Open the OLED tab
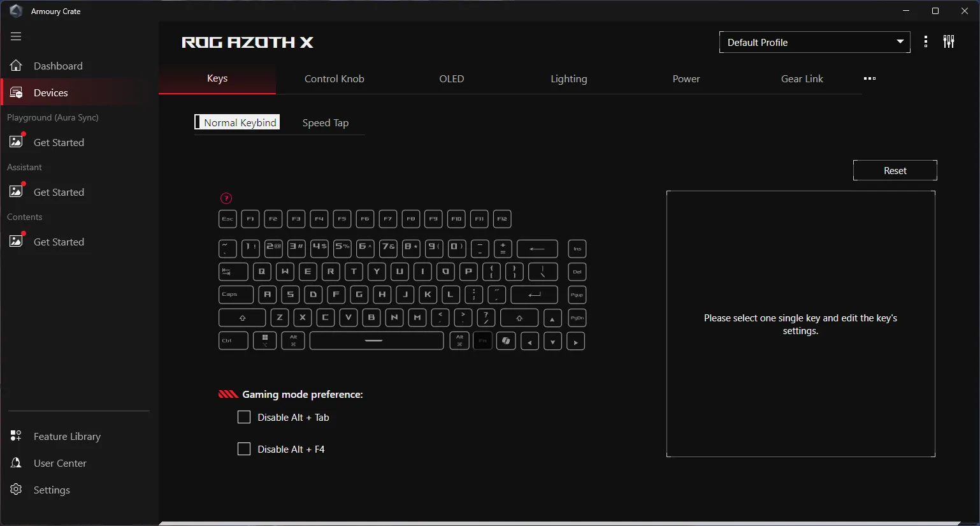 point(452,78)
